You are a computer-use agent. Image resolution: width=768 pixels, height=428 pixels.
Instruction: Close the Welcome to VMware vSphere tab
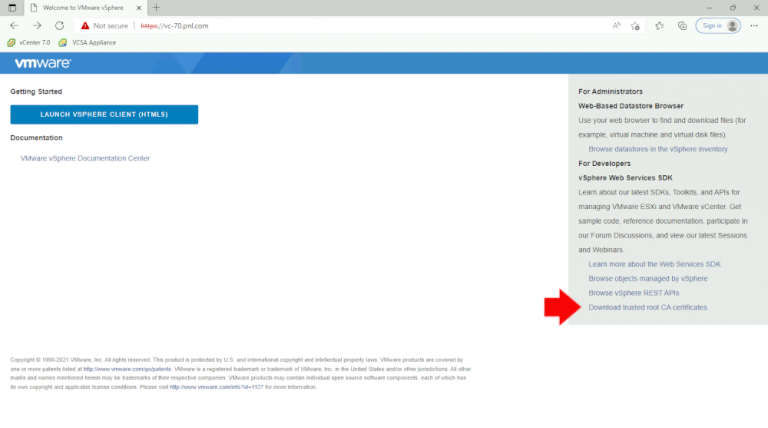point(139,8)
